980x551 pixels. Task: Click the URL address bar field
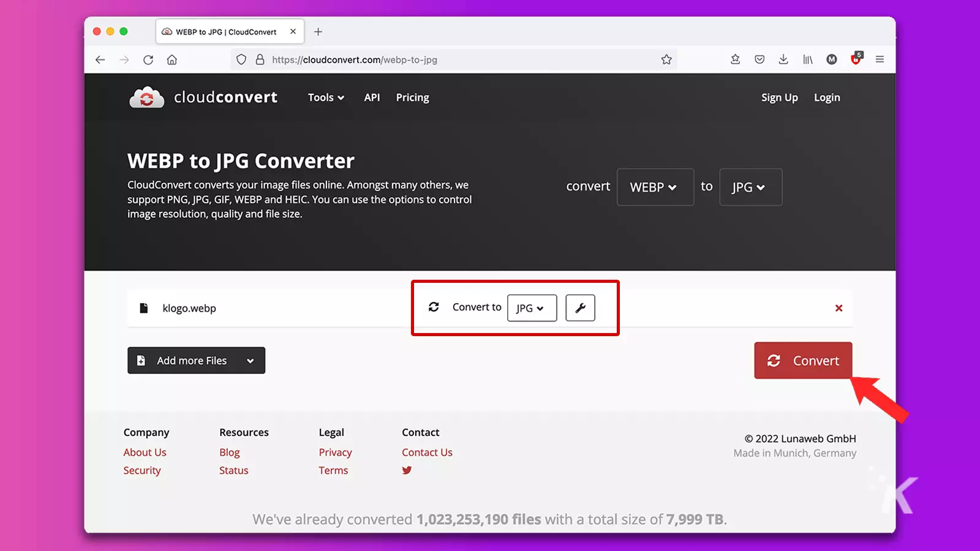click(454, 59)
